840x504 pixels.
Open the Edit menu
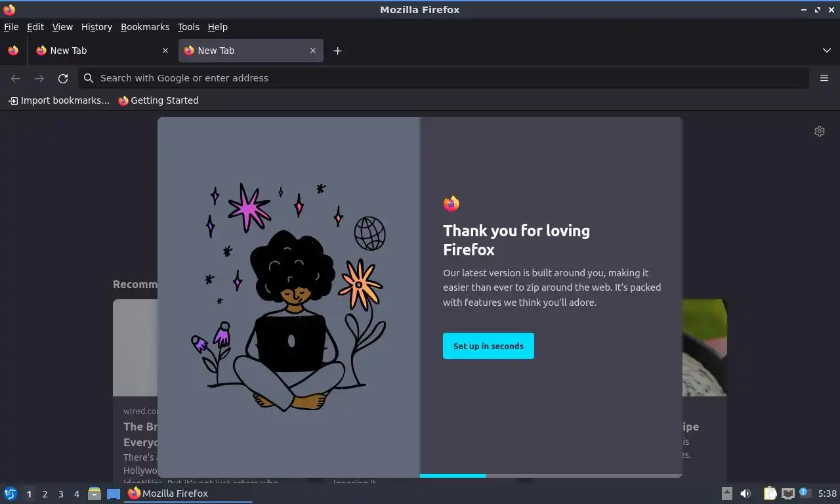pos(35,27)
